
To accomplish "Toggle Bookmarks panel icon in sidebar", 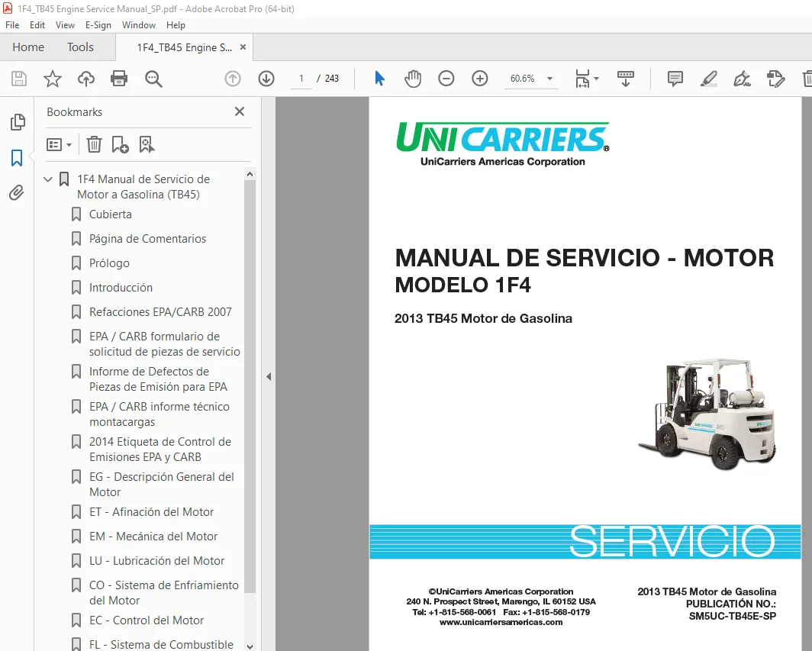I will 17,158.
